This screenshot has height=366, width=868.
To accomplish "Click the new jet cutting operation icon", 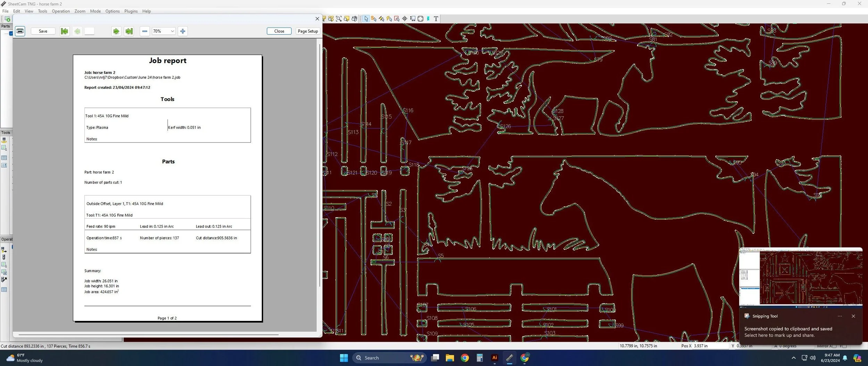I will (4, 250).
